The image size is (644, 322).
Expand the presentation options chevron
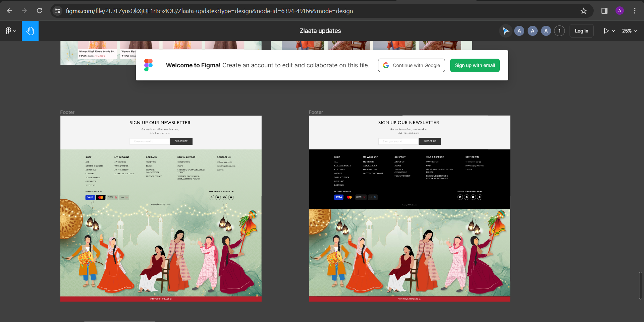613,31
